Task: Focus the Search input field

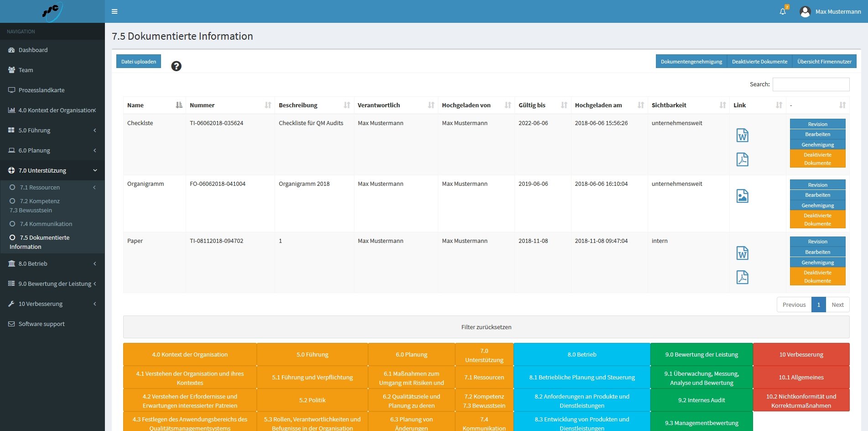Action: [811, 84]
